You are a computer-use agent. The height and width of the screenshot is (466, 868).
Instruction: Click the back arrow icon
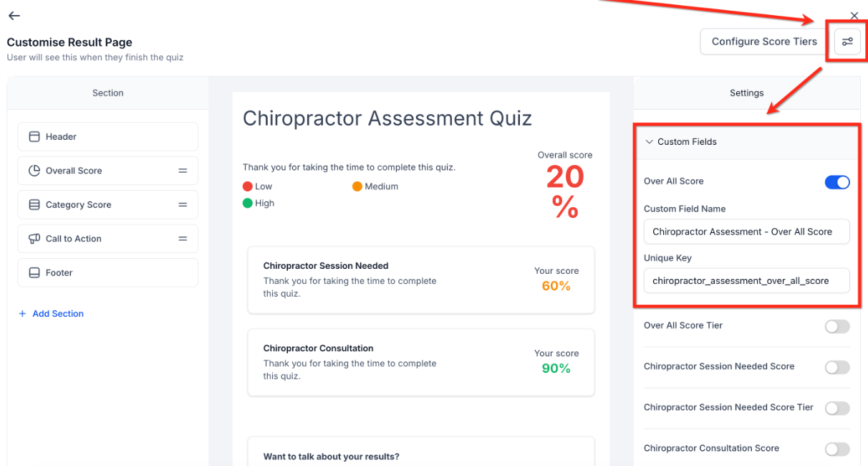click(14, 16)
